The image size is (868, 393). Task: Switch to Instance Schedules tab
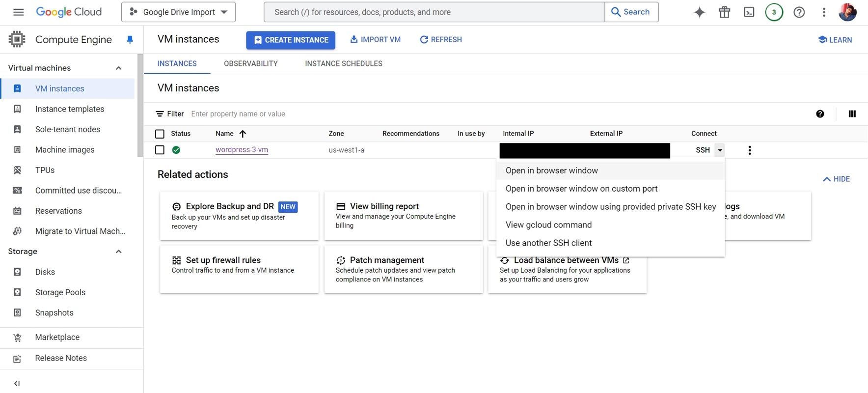pyautogui.click(x=344, y=64)
